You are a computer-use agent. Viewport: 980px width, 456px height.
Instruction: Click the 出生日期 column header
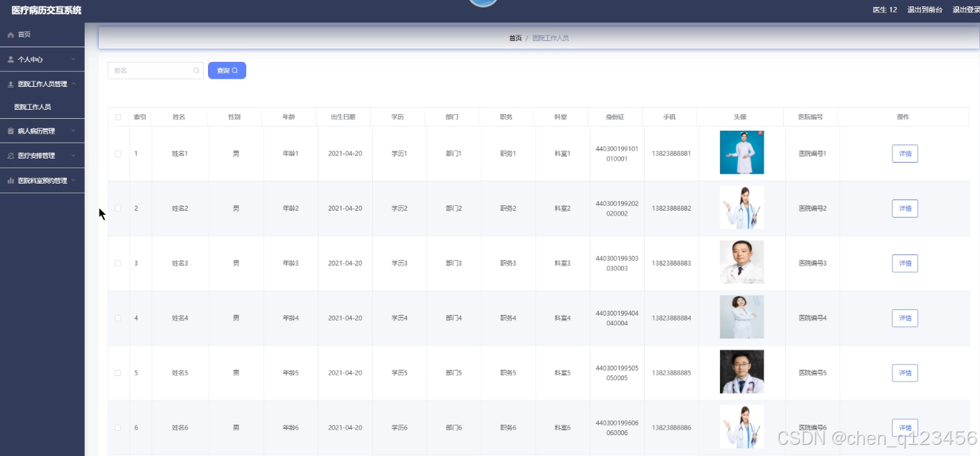[x=343, y=117]
